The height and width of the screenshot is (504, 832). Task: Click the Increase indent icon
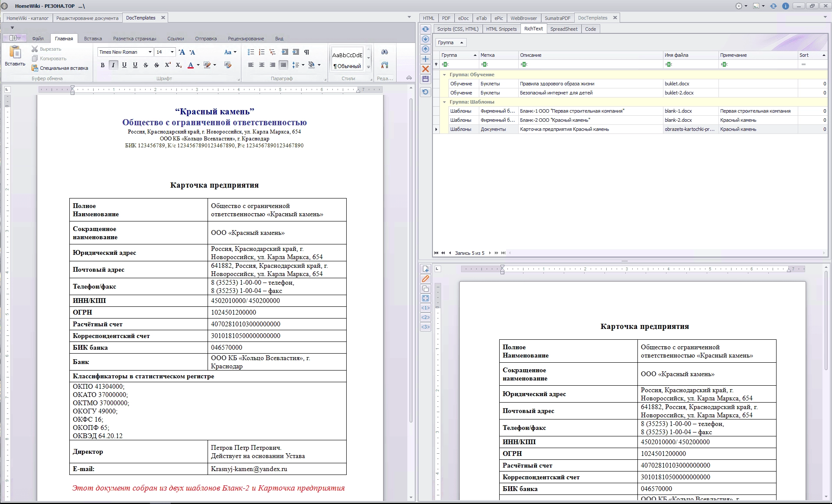tap(296, 52)
